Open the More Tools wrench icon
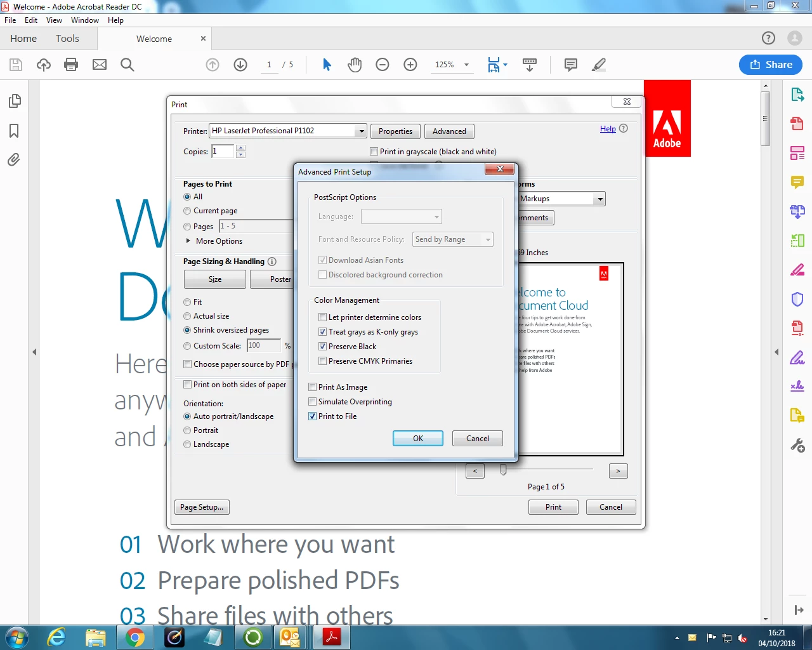Image resolution: width=812 pixels, height=650 pixels. 797,445
